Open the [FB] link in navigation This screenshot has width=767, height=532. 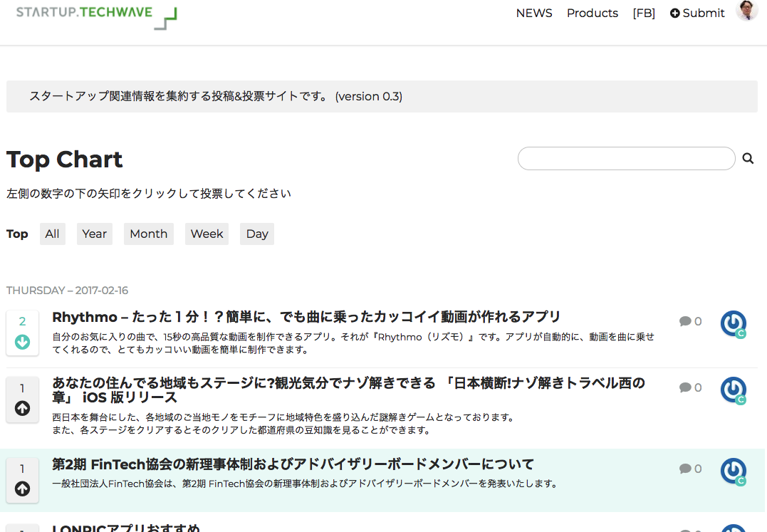pos(644,14)
